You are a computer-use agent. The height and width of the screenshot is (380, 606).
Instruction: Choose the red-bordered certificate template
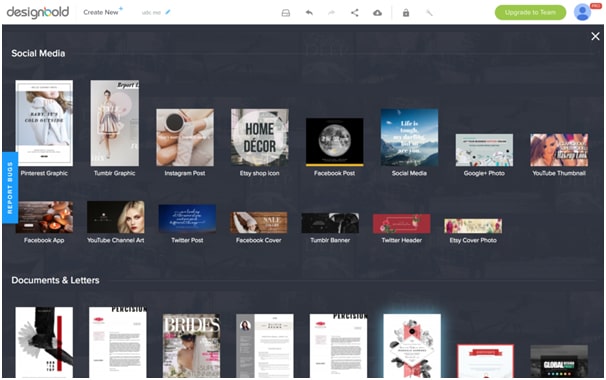coord(485,361)
